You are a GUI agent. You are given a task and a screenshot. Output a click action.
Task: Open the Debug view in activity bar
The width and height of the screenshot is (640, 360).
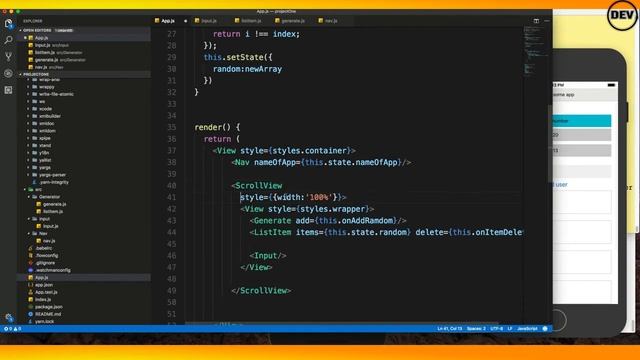8,73
